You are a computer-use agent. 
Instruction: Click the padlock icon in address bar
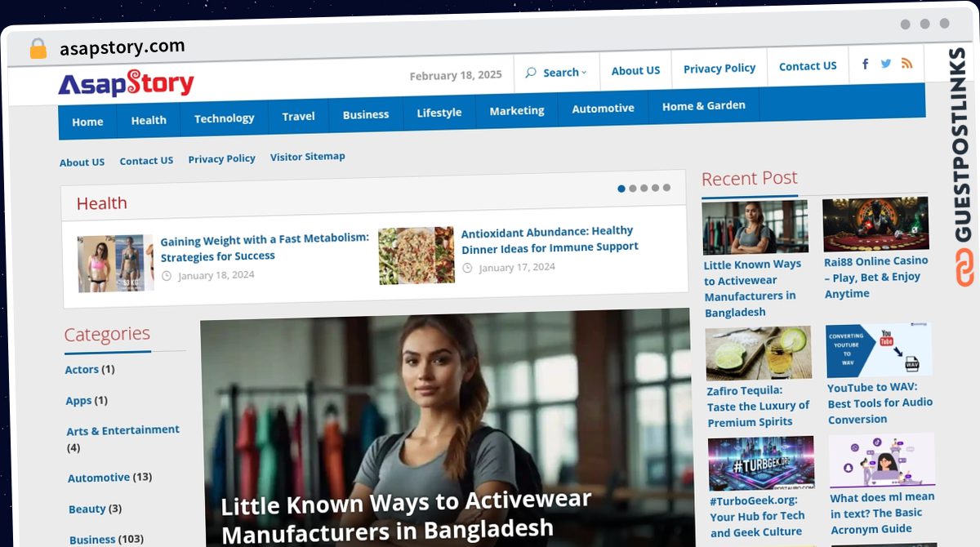pos(38,49)
